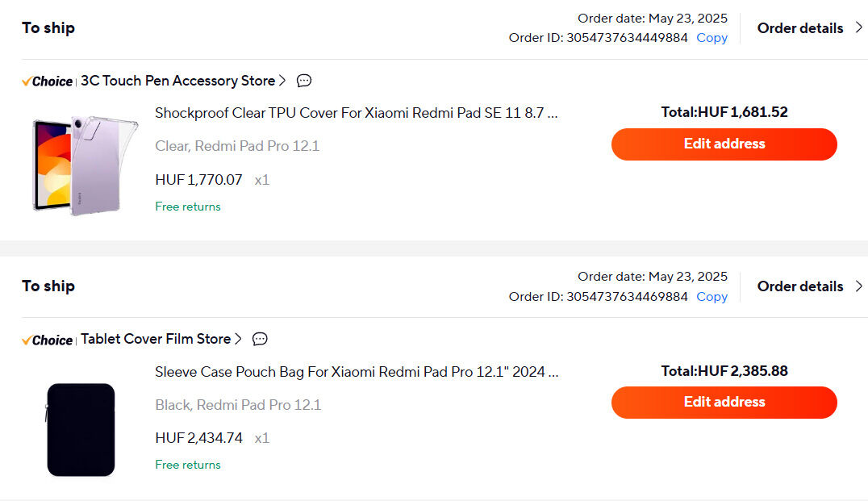Click Free returns under the Sleeve Case item
The height and width of the screenshot is (501, 868).
tap(188, 465)
